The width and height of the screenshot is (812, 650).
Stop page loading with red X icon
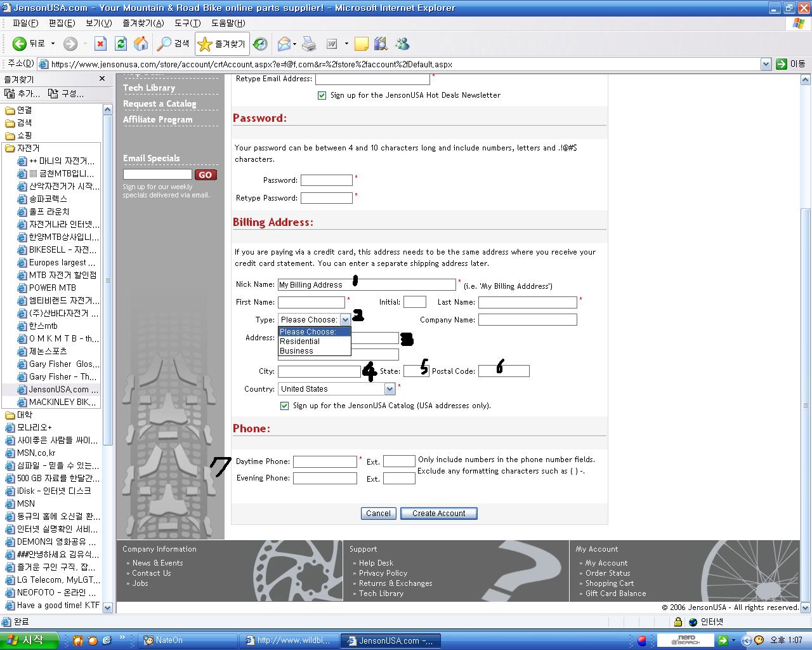point(100,44)
